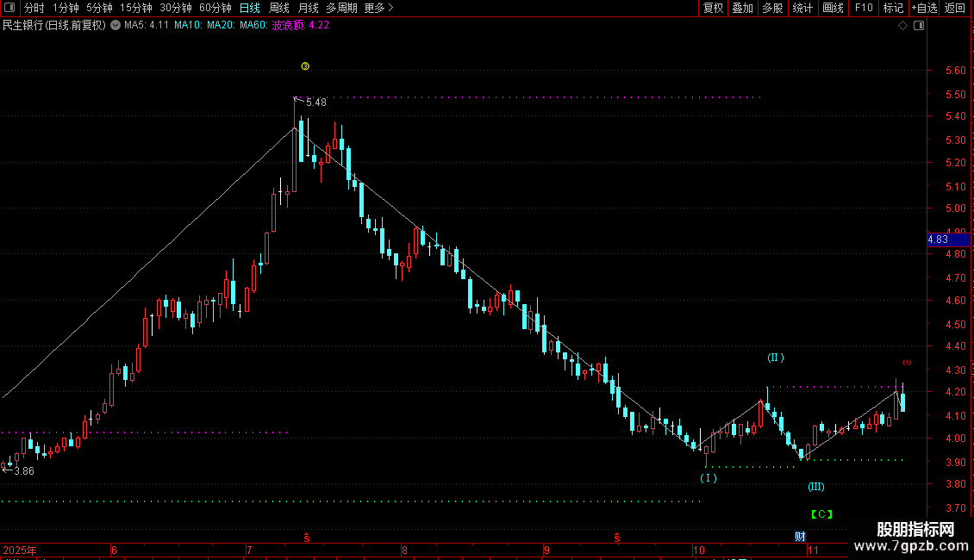Select the 30分钟 period tab
The height and width of the screenshot is (560, 974).
click(176, 8)
